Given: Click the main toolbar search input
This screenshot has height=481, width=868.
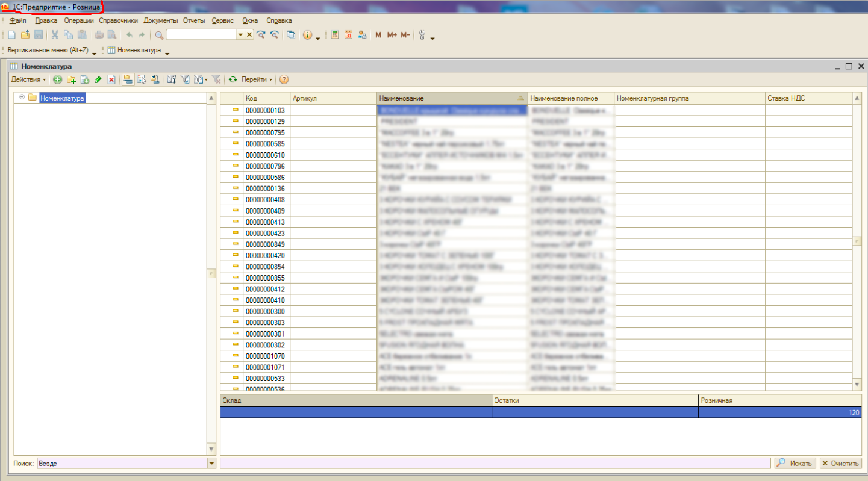Looking at the screenshot, I should (202, 35).
